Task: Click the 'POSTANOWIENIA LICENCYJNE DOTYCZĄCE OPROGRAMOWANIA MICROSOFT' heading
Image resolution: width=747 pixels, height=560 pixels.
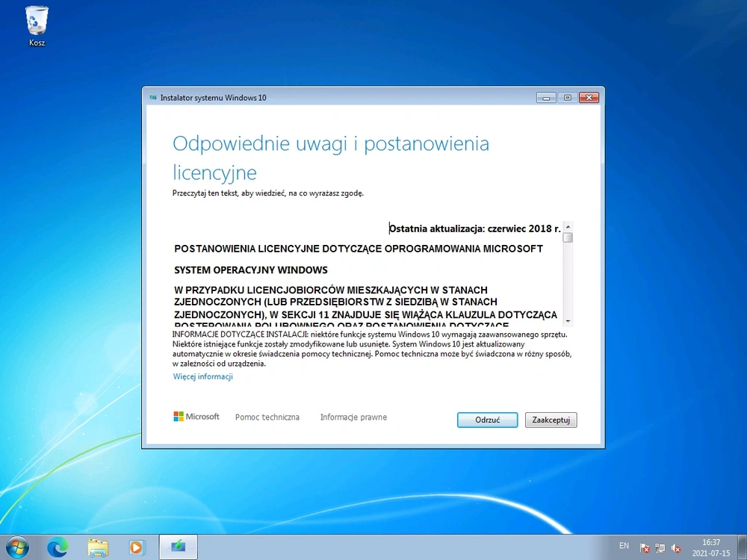Action: pos(359,249)
